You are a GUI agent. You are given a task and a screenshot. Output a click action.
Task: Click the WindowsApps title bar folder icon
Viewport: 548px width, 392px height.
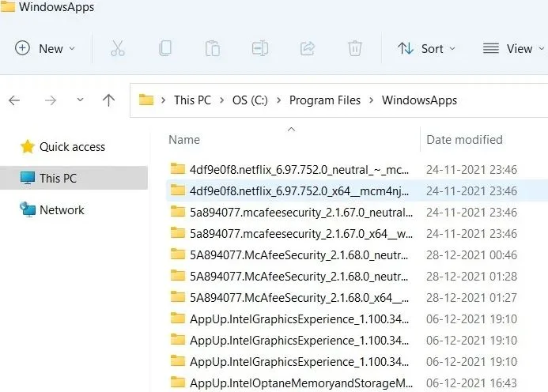click(x=7, y=6)
